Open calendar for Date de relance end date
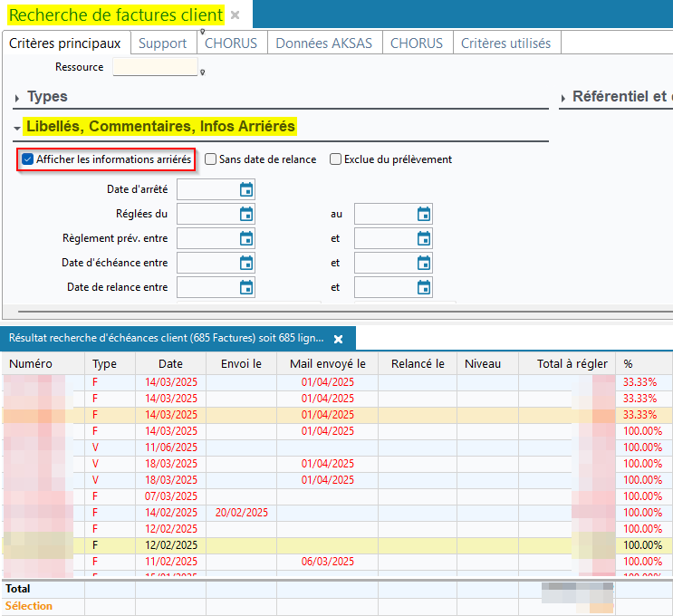The image size is (673, 616). click(x=424, y=287)
